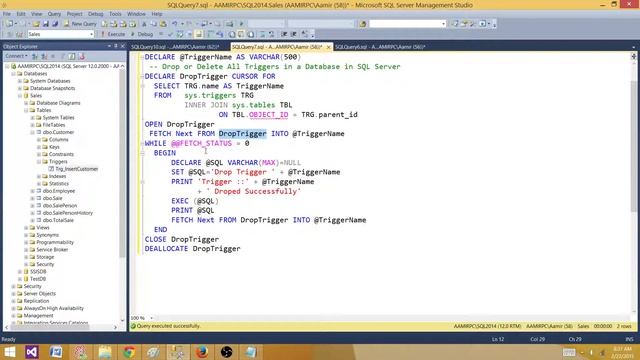Expand the System Databases node
This screenshot has width=640, height=360.
[20, 81]
